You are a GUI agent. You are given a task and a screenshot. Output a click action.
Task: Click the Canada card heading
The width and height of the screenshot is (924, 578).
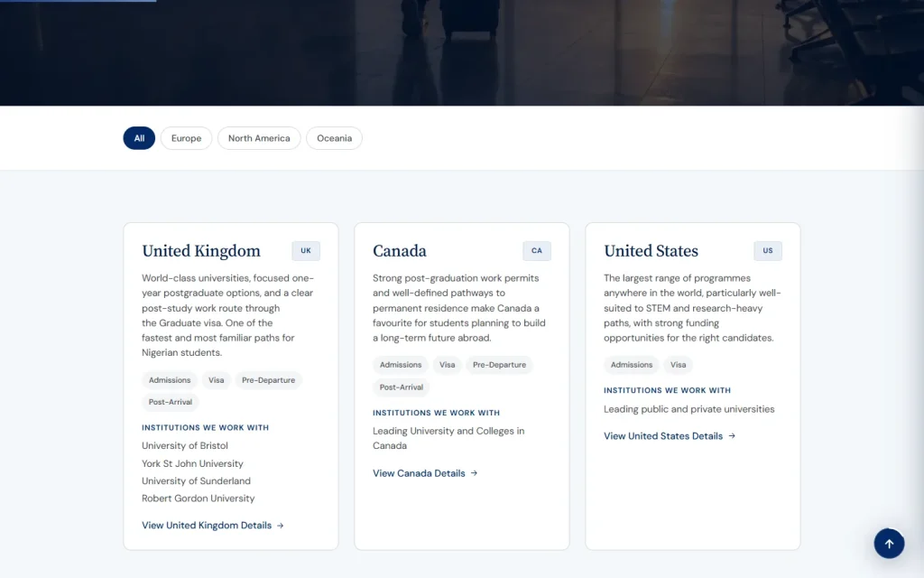400,251
